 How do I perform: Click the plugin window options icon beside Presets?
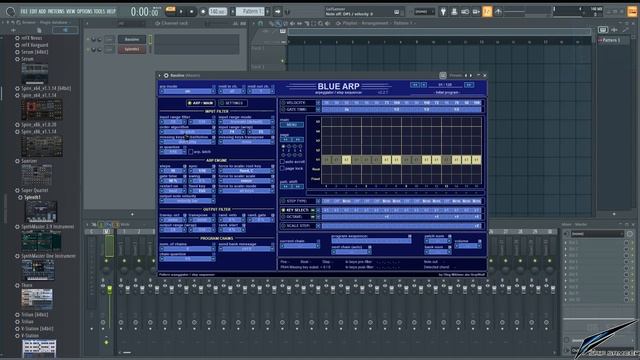pyautogui.click(x=443, y=76)
